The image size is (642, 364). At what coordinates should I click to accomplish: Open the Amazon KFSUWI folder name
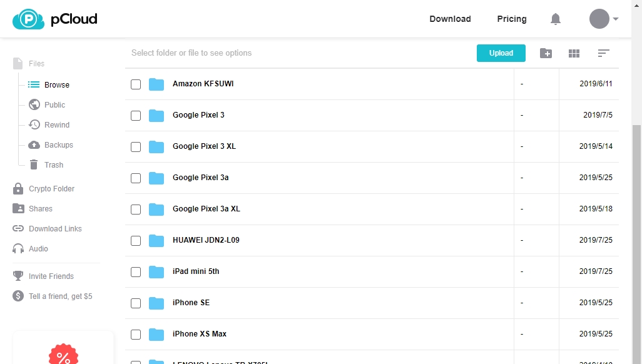point(203,84)
